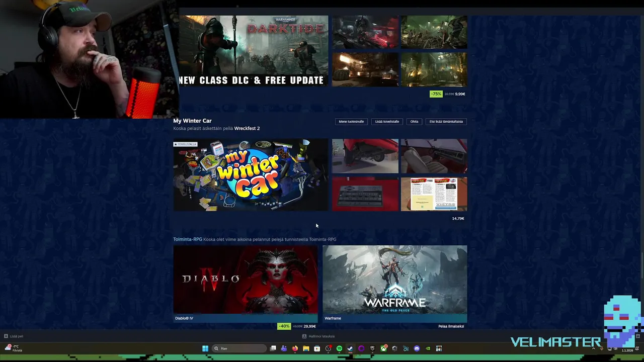Click the 14,79€ My Winter Car price

click(458, 219)
